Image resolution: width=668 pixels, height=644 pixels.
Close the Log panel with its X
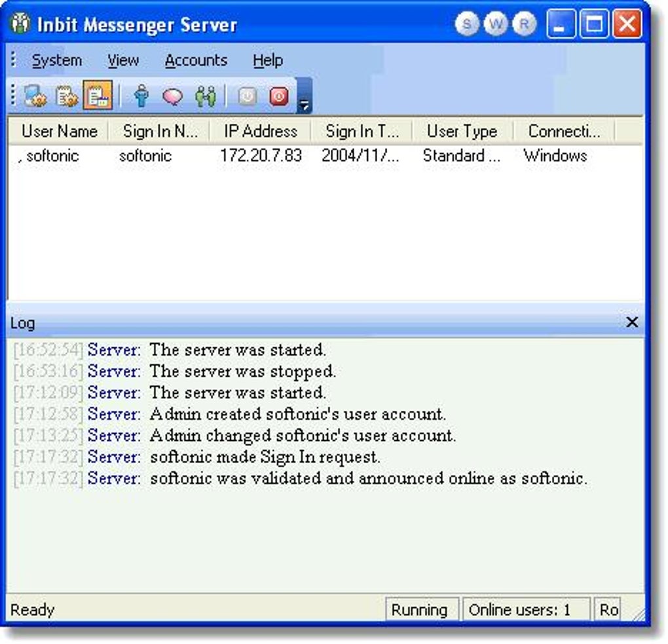[x=631, y=322]
